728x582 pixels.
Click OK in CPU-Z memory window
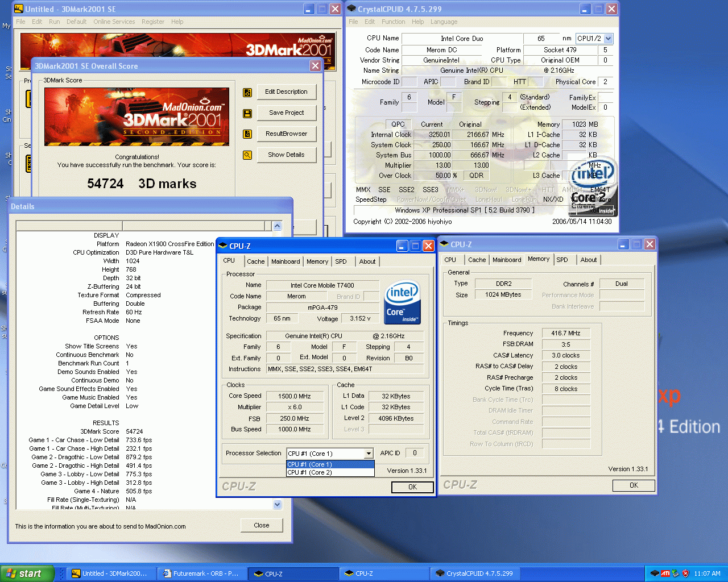(634, 485)
